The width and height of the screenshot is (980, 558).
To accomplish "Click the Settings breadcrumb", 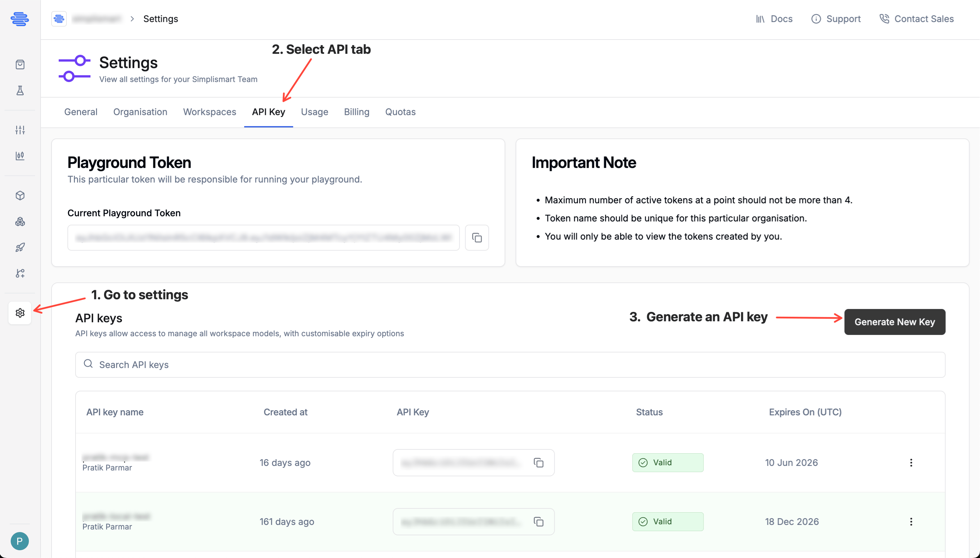I will 161,19.
